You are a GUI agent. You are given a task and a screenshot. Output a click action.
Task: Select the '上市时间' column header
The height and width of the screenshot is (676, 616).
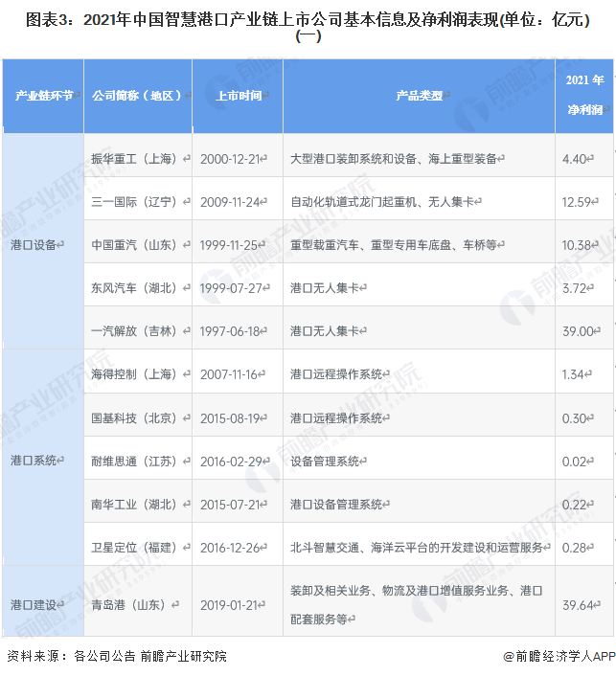point(238,96)
